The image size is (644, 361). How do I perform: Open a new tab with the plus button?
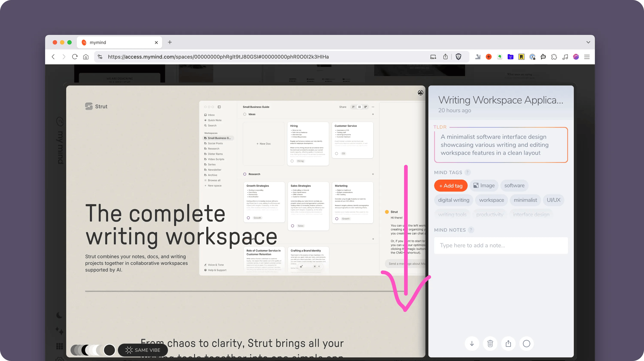(x=170, y=42)
